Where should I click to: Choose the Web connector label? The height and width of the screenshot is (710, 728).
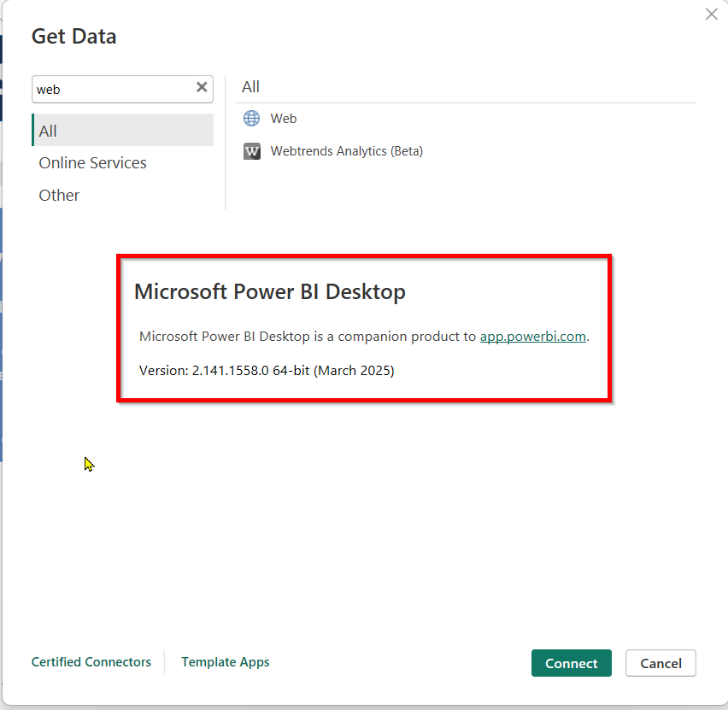[284, 119]
